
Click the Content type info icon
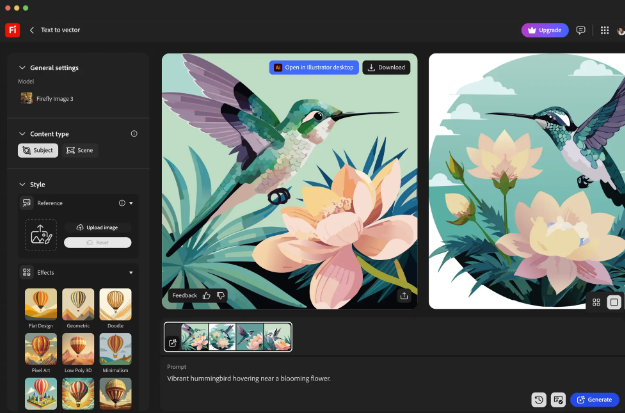pos(134,134)
